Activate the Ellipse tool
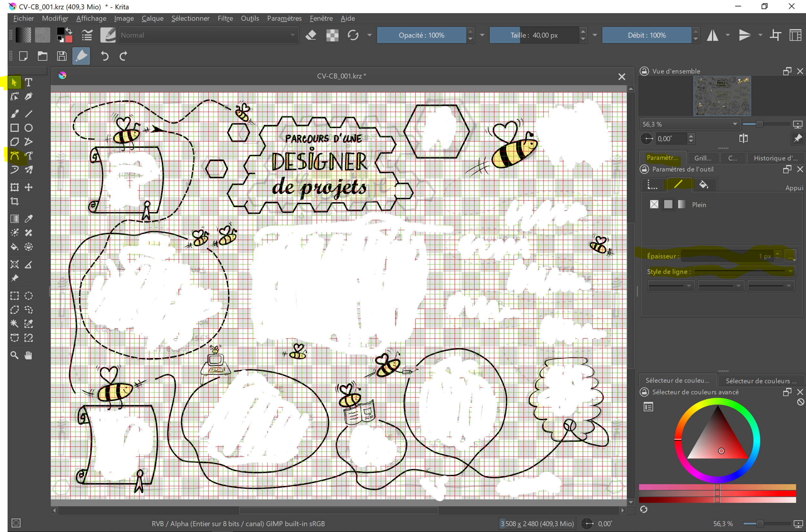The image size is (806, 532). coord(28,128)
